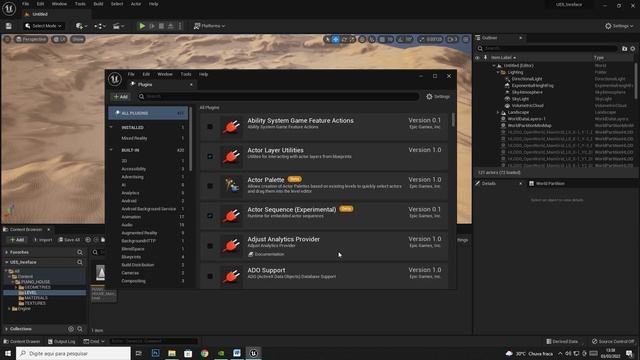This screenshot has height=360, width=640.
Task: Open the Output Log in status bar
Action: pyautogui.click(x=62, y=342)
